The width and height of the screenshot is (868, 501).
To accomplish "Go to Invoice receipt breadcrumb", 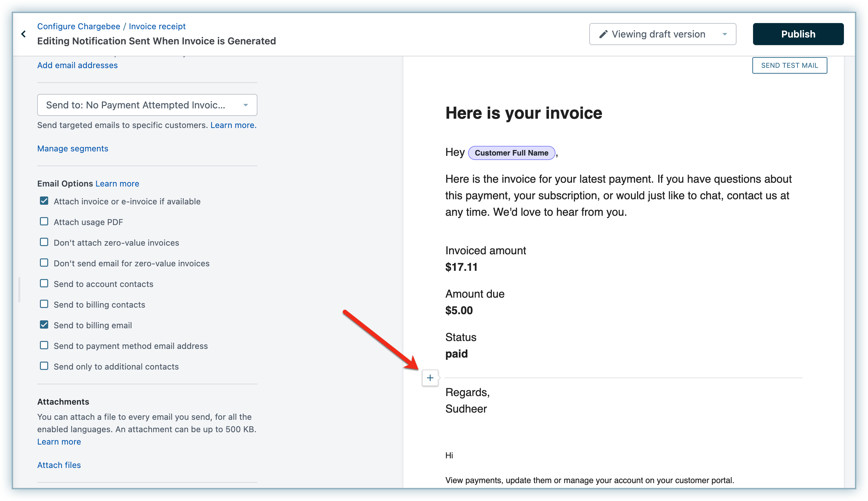I will pyautogui.click(x=157, y=26).
